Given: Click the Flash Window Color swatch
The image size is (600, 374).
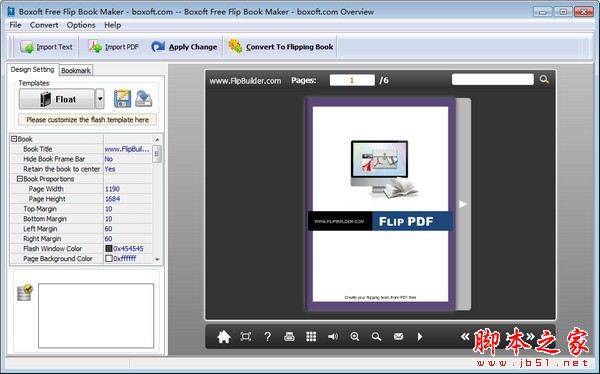Looking at the screenshot, I should [109, 248].
